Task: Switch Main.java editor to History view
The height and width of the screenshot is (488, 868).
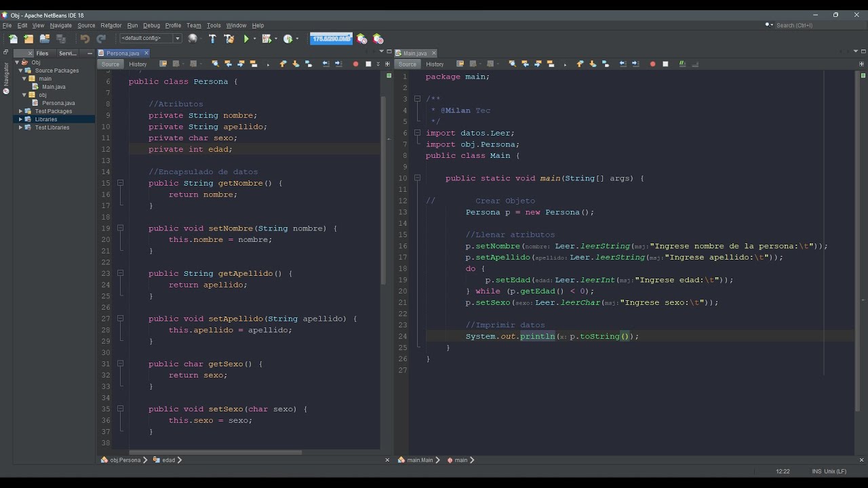Action: (x=435, y=64)
